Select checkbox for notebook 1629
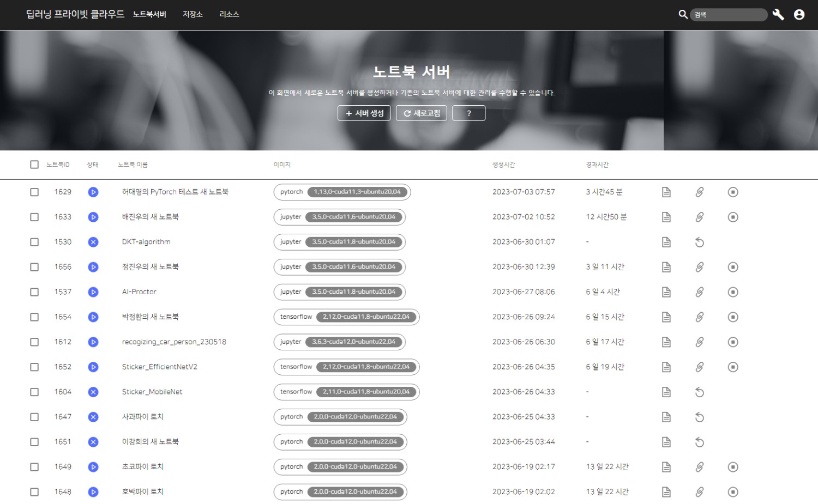 tap(34, 192)
